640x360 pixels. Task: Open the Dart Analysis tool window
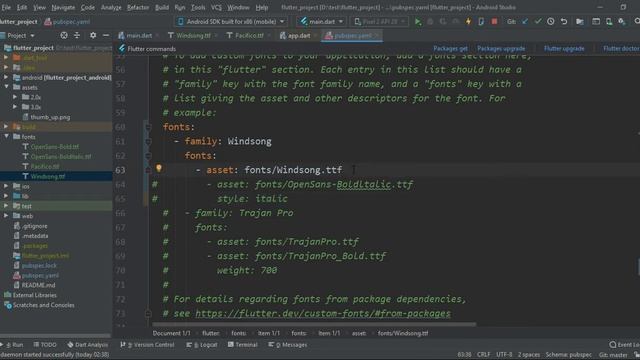click(x=88, y=345)
